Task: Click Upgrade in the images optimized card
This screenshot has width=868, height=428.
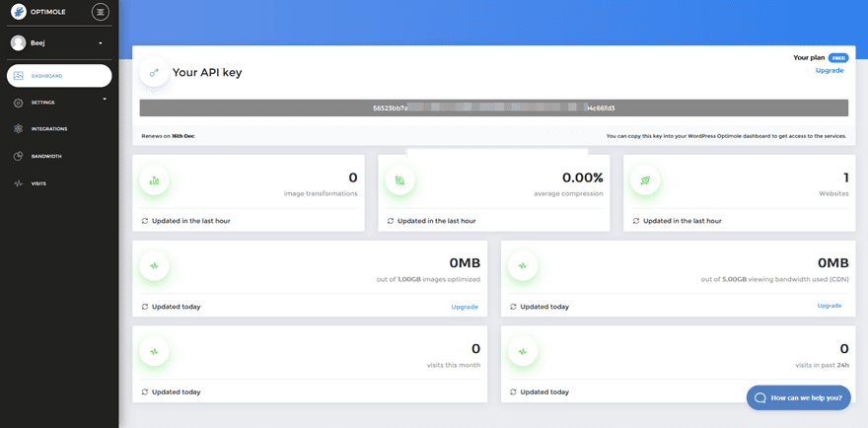Action: (465, 307)
